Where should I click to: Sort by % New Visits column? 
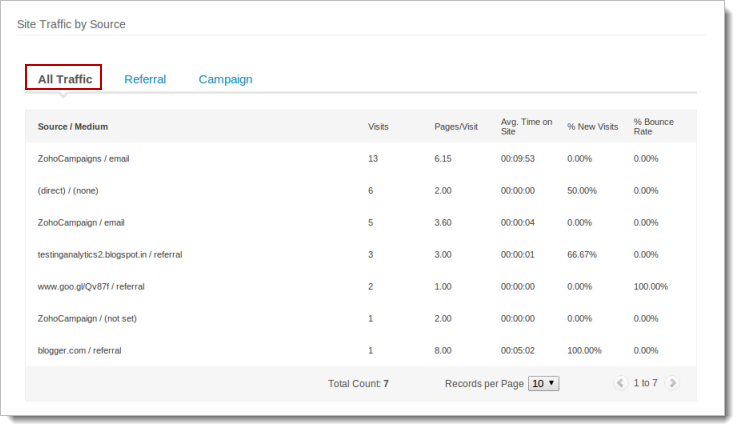click(x=592, y=127)
